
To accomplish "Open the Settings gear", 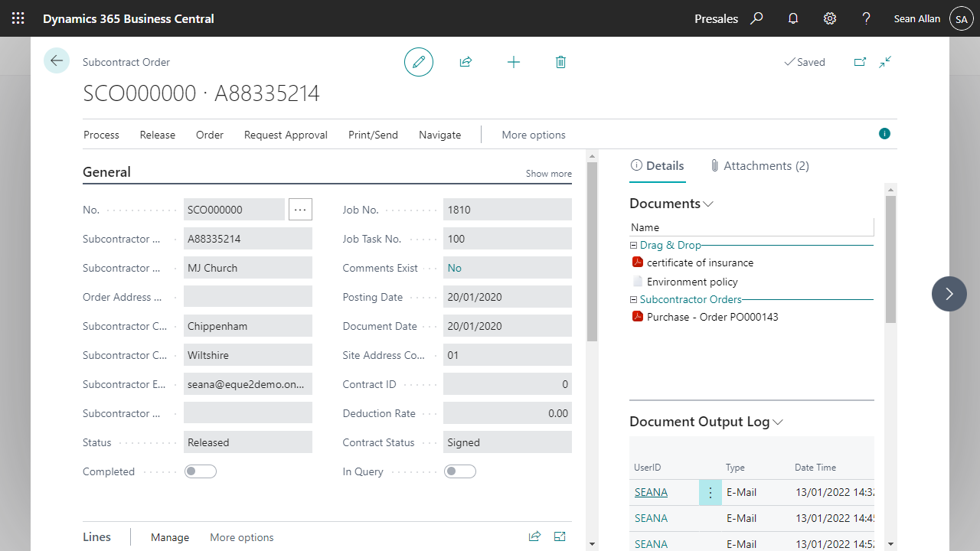I will 830,18.
